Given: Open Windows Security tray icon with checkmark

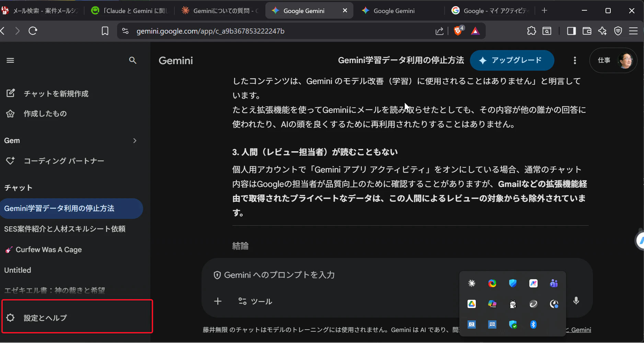Looking at the screenshot, I should click(x=513, y=324).
